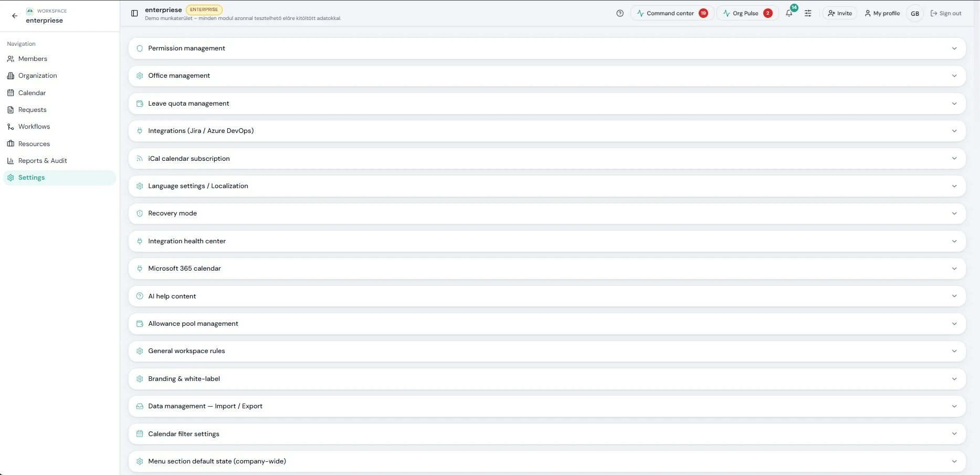The height and width of the screenshot is (475, 980).
Task: Open Calendar navigation item
Action: (59, 93)
